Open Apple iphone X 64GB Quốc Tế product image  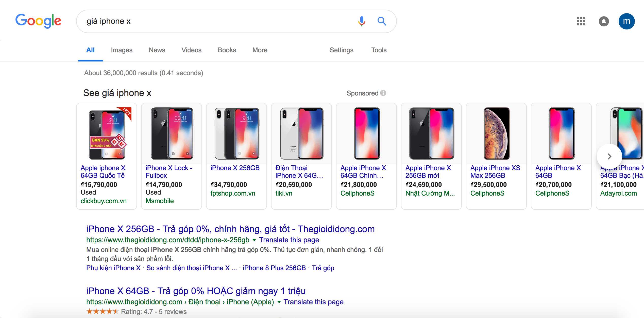pyautogui.click(x=107, y=134)
